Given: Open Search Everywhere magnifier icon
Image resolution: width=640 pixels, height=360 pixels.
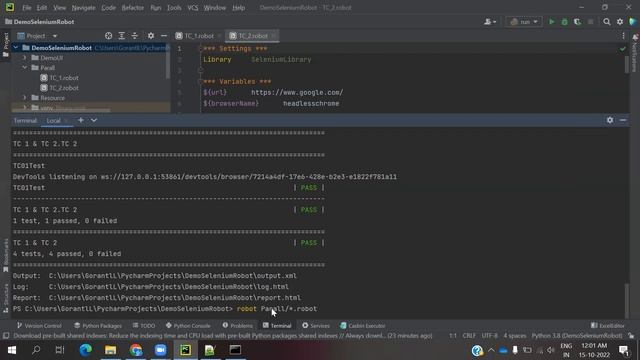Looking at the screenshot, I should pyautogui.click(x=607, y=22).
